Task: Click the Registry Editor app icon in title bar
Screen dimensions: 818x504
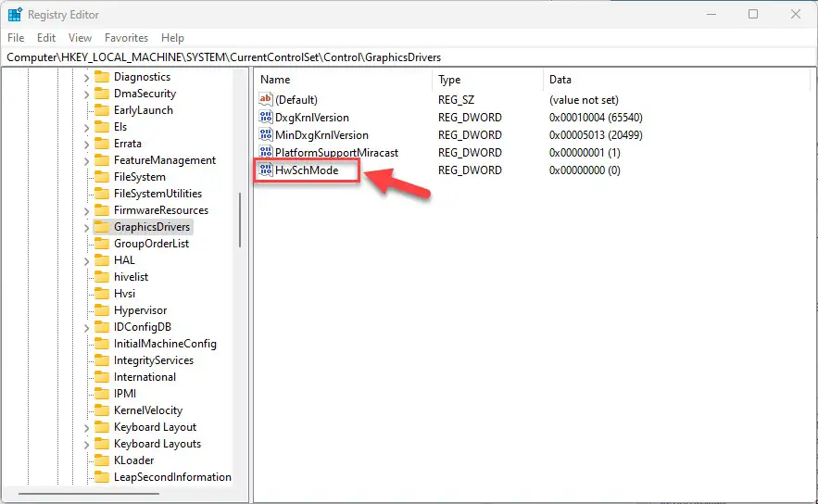Action: pos(15,15)
